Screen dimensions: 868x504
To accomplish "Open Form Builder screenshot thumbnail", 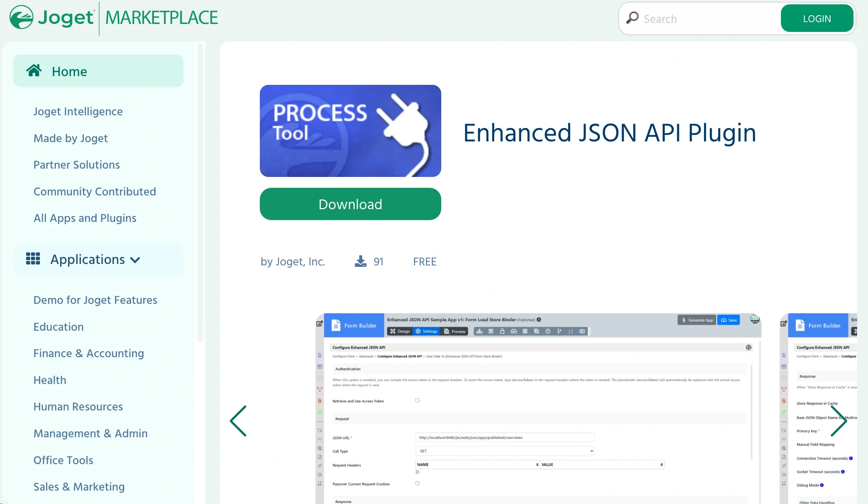I will 538,408.
